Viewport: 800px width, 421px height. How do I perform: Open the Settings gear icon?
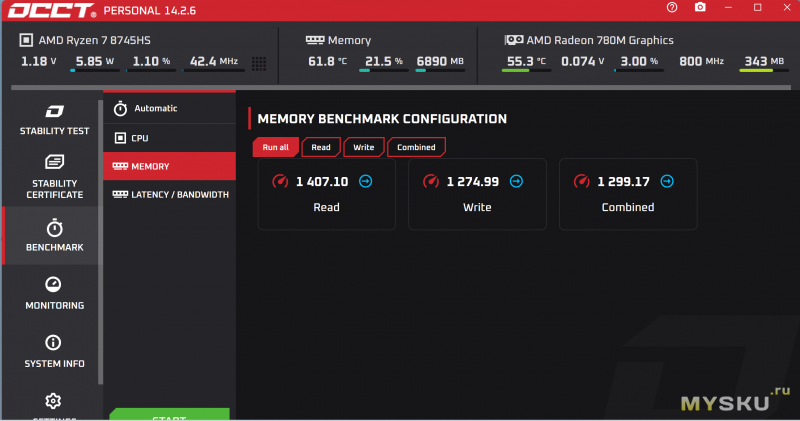(53, 401)
